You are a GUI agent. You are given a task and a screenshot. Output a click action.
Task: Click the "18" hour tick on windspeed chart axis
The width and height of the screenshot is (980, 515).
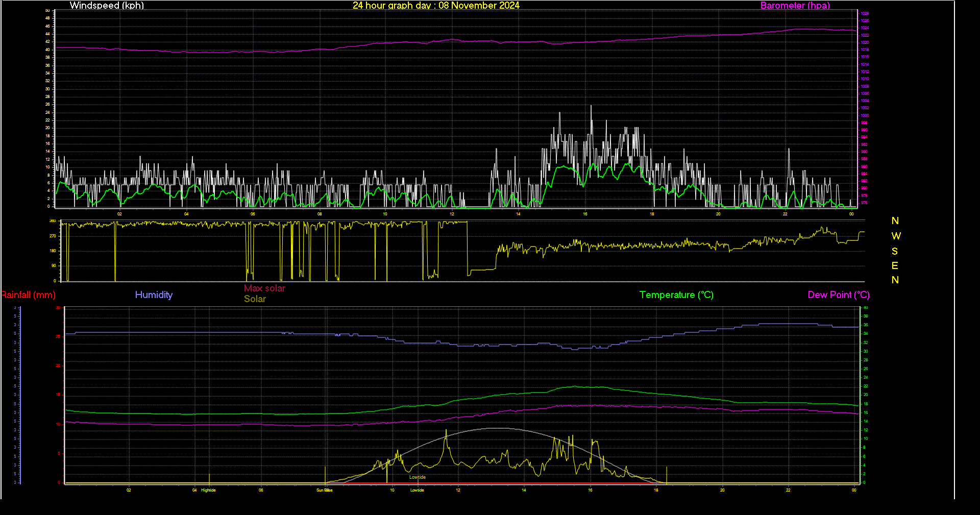coord(652,214)
